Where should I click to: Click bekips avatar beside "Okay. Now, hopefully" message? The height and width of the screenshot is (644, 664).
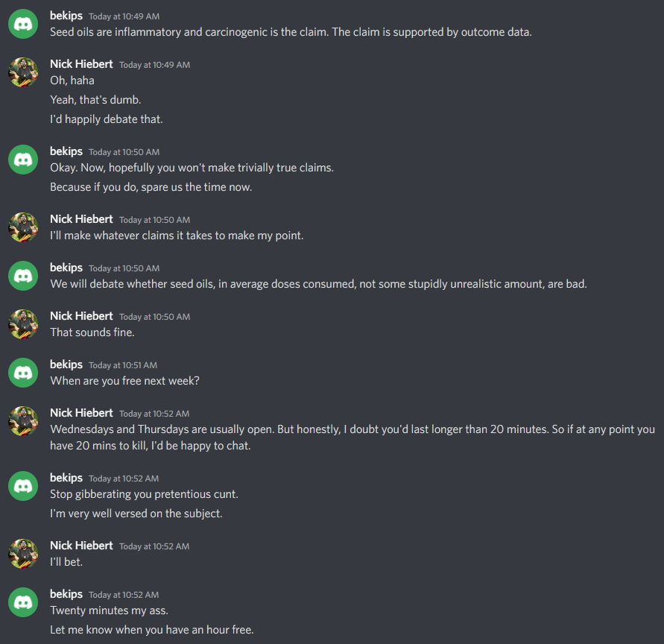coord(23,160)
